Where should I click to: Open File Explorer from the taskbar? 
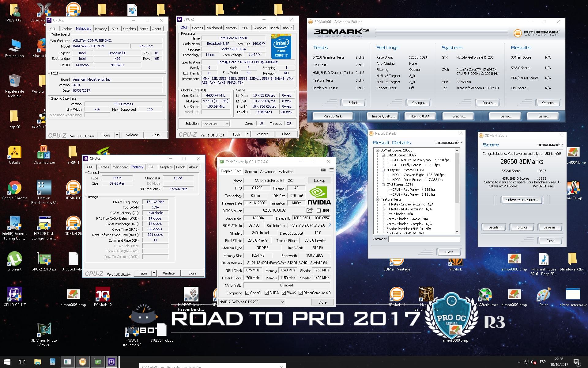tap(37, 362)
